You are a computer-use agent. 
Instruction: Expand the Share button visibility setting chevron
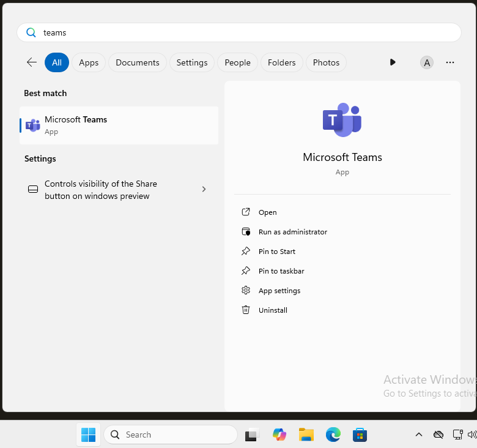(x=204, y=190)
